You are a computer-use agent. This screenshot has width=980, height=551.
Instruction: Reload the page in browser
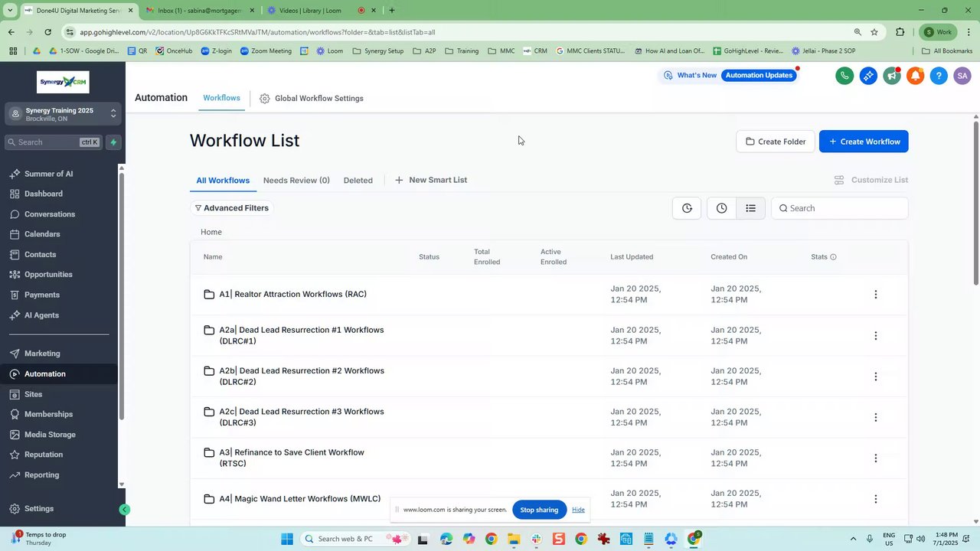pos(47,32)
